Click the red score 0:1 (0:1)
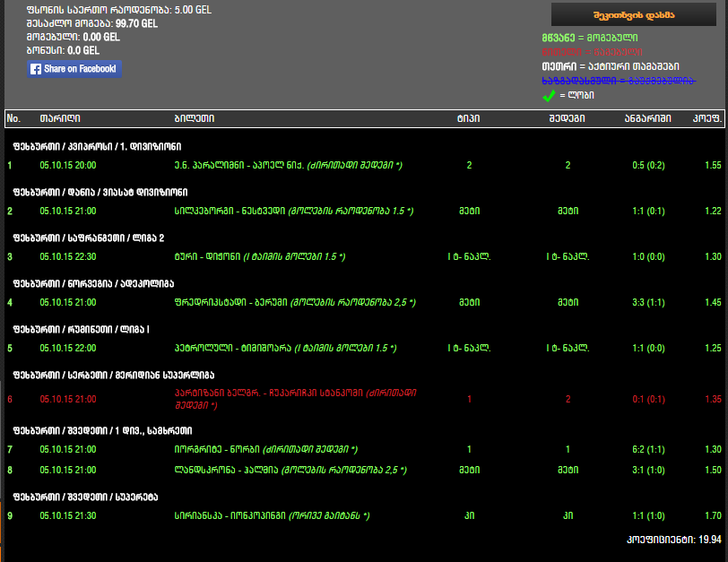This screenshot has height=562, width=728. [x=648, y=399]
